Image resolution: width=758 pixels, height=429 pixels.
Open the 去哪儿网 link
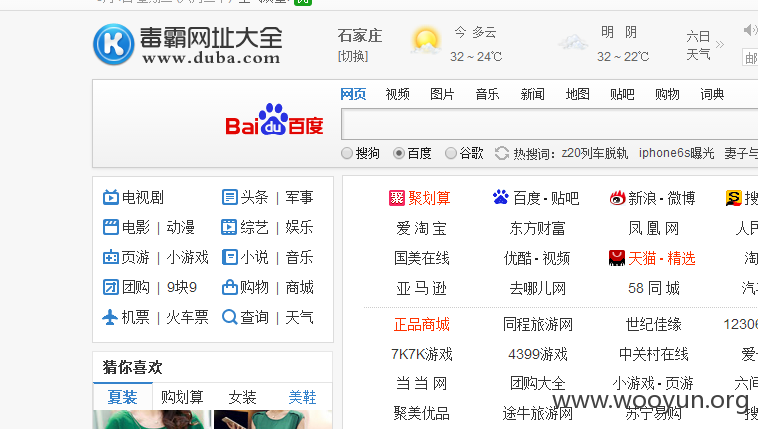538,288
